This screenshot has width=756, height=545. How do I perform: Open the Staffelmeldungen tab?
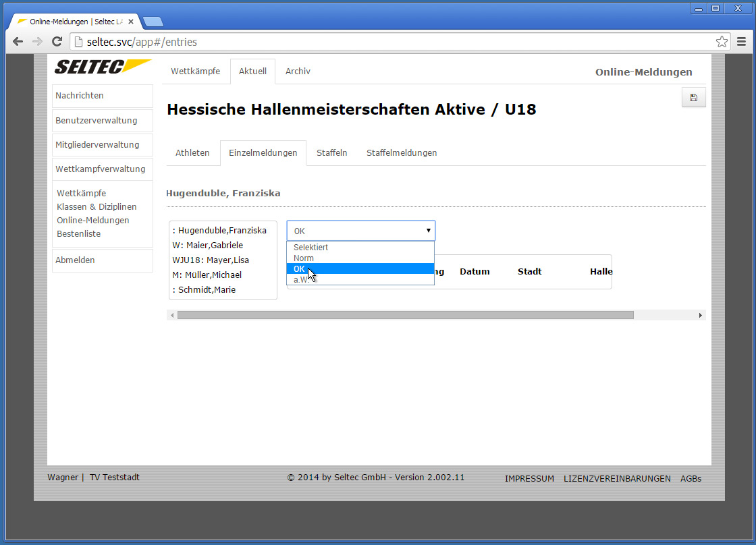(x=402, y=152)
